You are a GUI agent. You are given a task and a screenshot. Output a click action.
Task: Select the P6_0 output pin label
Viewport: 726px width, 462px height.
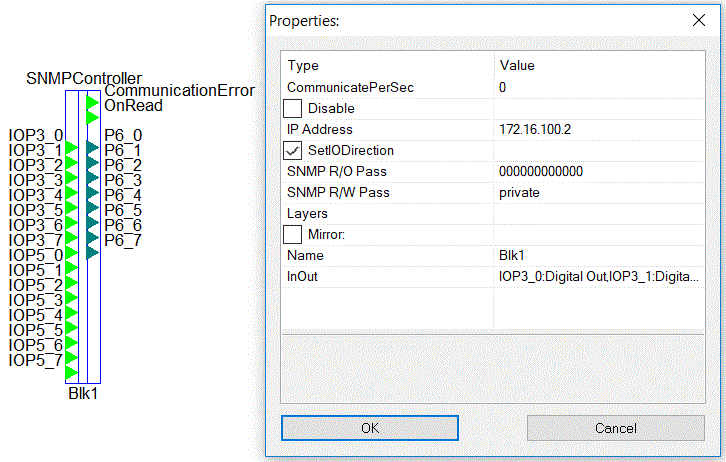coord(123,135)
